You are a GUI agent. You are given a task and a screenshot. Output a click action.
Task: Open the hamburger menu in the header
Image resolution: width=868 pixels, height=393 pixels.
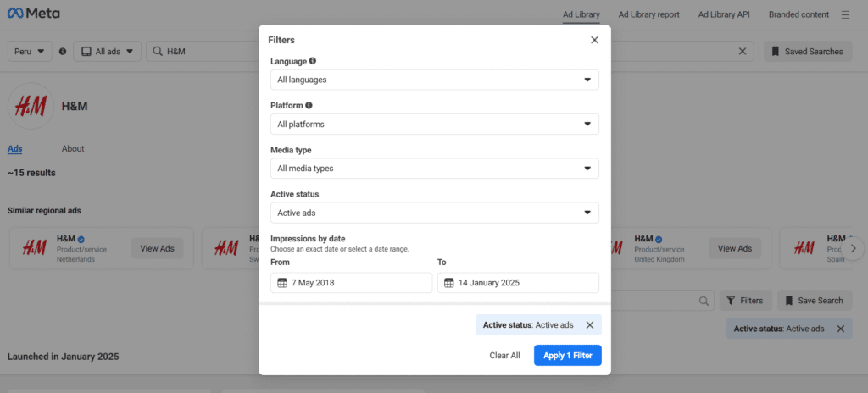point(845,15)
